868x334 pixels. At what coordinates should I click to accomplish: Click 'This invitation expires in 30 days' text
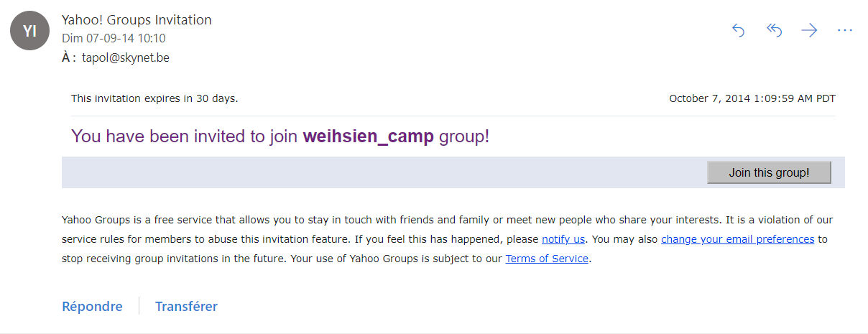pyautogui.click(x=154, y=98)
